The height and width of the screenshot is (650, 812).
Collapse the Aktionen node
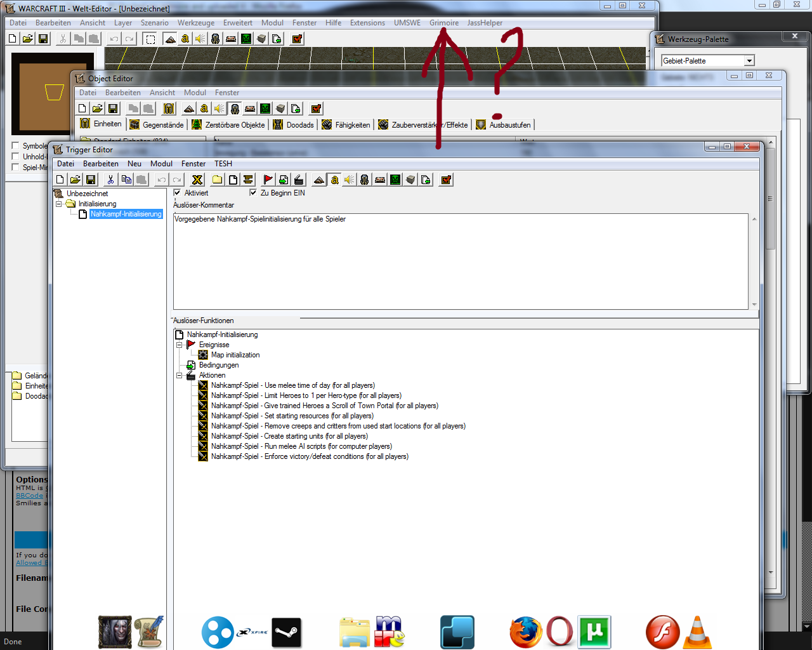click(180, 375)
